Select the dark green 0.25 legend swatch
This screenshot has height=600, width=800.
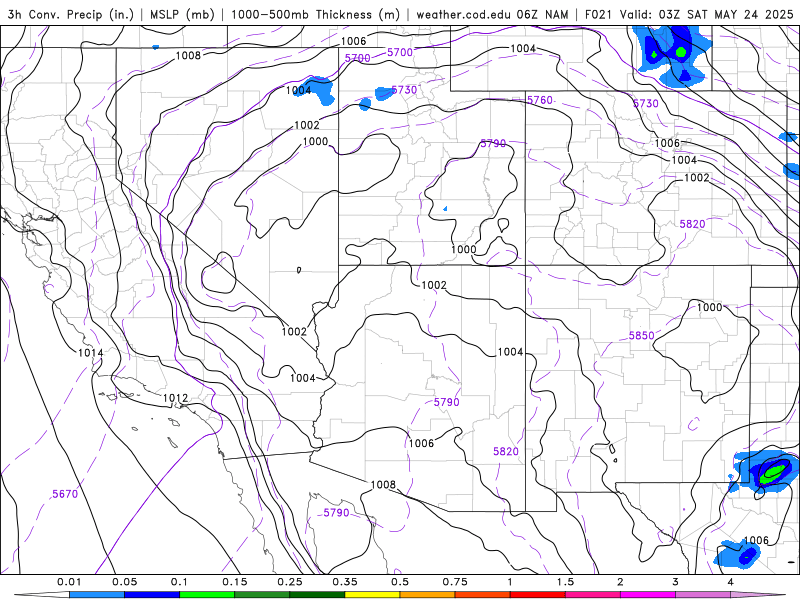click(317, 595)
